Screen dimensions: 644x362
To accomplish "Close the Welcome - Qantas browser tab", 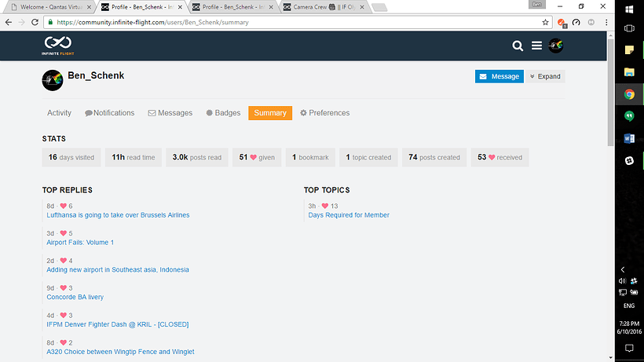I will coord(89,7).
